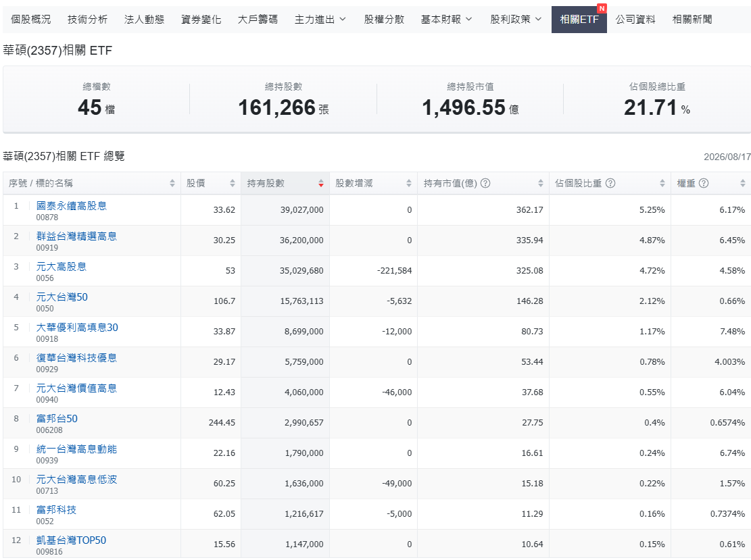Open 復華台灣科技優息 ETF link
This screenshot has width=751, height=560.
click(76, 358)
